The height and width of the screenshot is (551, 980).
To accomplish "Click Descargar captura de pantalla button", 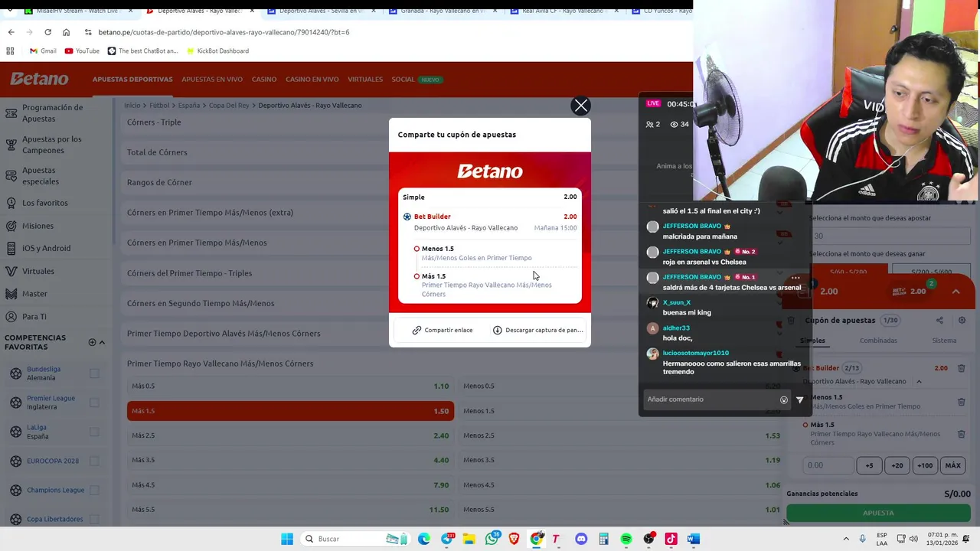I will [x=537, y=330].
